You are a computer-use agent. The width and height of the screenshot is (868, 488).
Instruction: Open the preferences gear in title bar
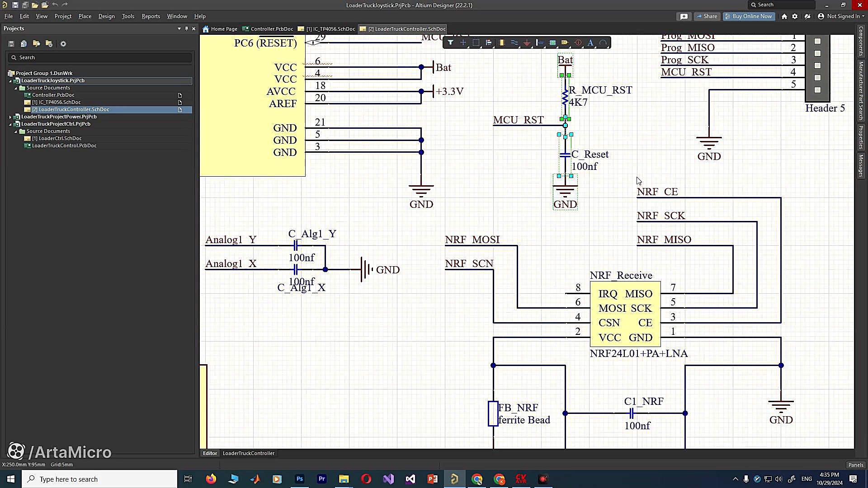[795, 16]
